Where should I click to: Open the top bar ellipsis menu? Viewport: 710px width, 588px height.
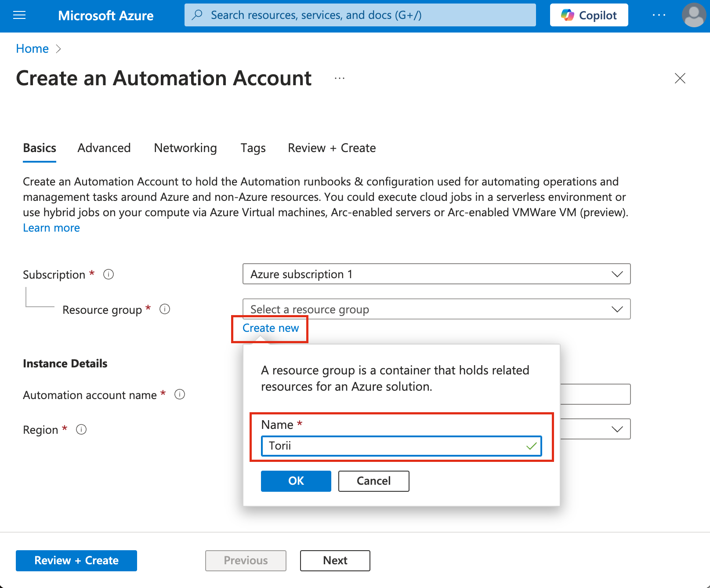tap(659, 15)
